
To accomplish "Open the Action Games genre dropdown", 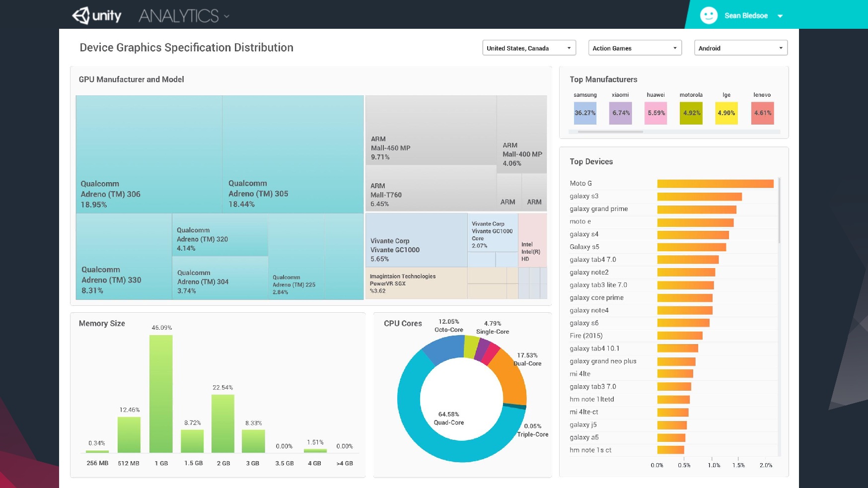I will click(635, 48).
